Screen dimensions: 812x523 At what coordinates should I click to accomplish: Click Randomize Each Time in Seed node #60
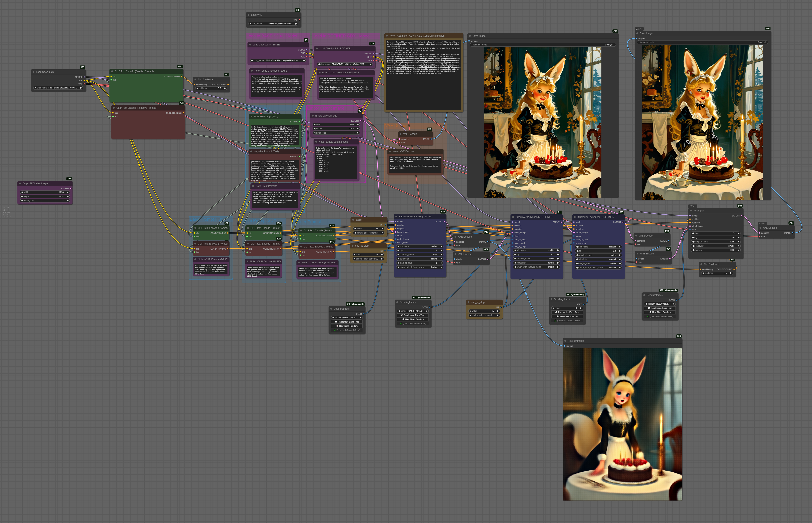(347, 322)
